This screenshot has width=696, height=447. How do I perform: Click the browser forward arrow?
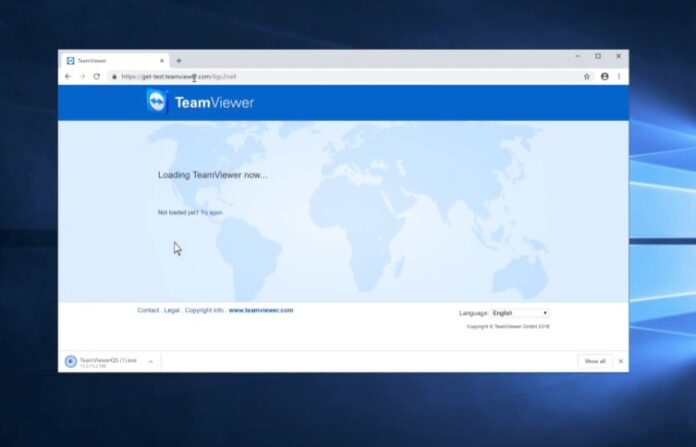click(82, 76)
